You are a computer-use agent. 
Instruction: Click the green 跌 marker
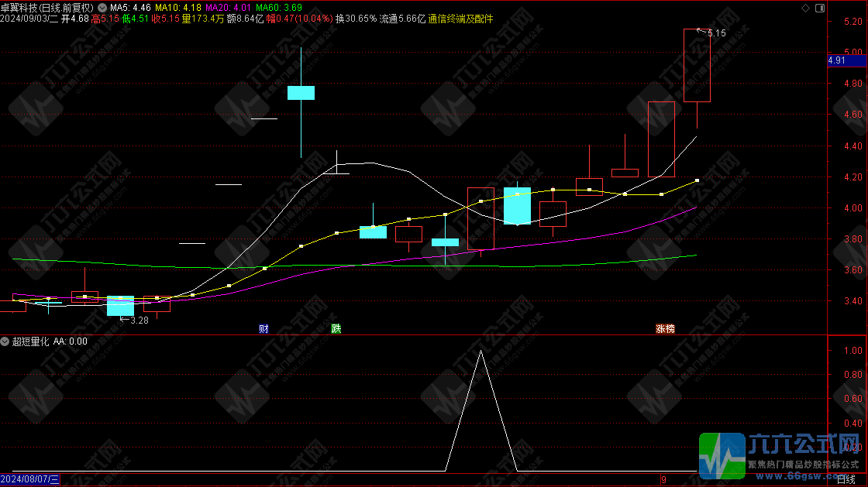(336, 329)
